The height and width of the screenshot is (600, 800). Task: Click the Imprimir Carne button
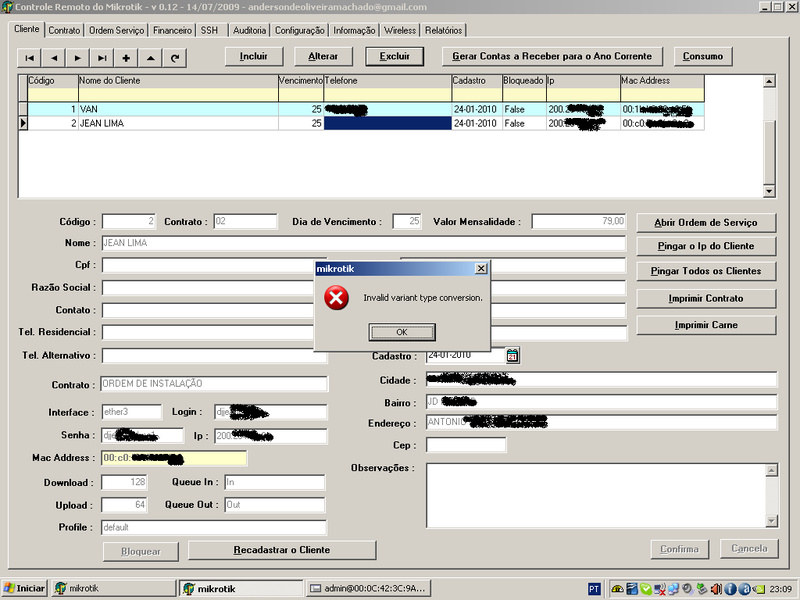pyautogui.click(x=706, y=325)
